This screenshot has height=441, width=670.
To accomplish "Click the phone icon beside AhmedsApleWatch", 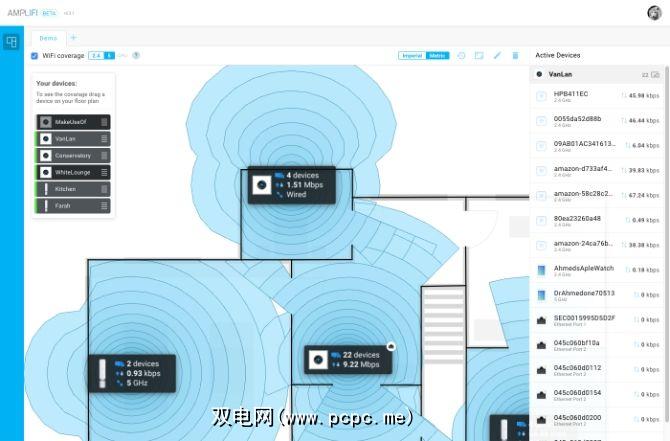I will tap(541, 270).
